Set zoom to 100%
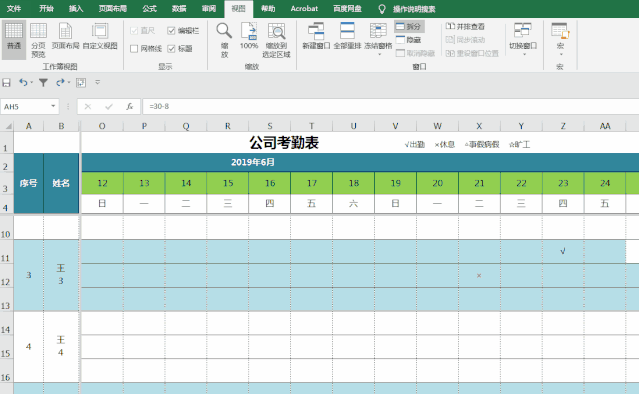 [x=249, y=36]
